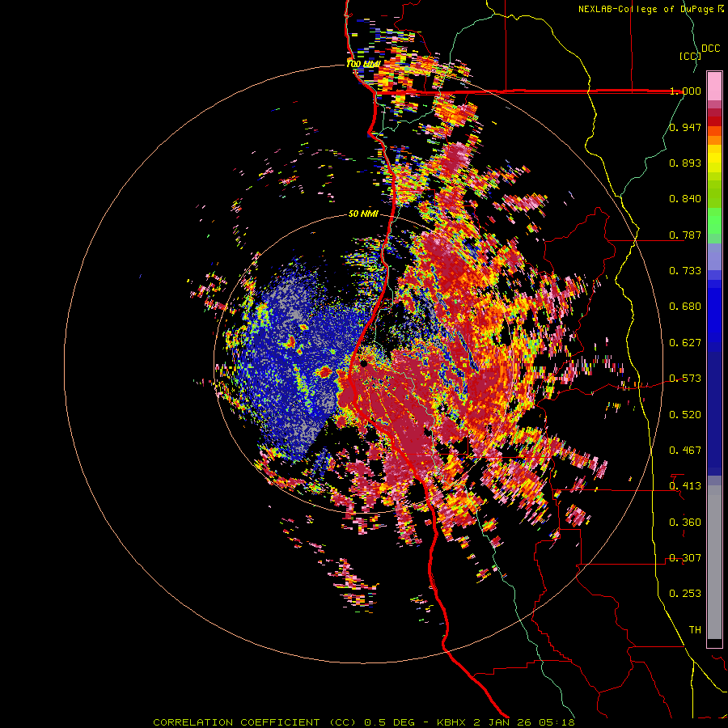Select the 0.627 scale value
Image resolution: width=728 pixels, height=728 pixels.
click(685, 343)
